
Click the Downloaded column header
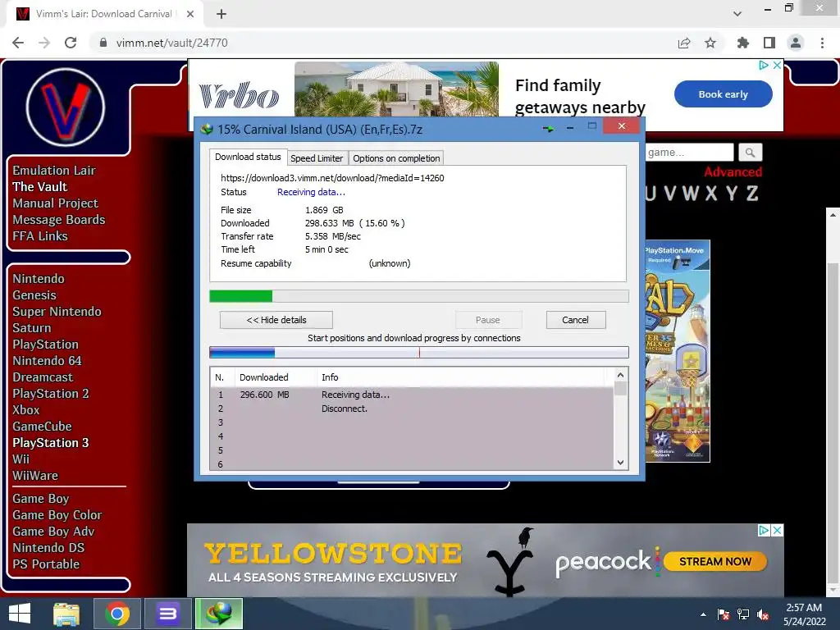(276, 377)
